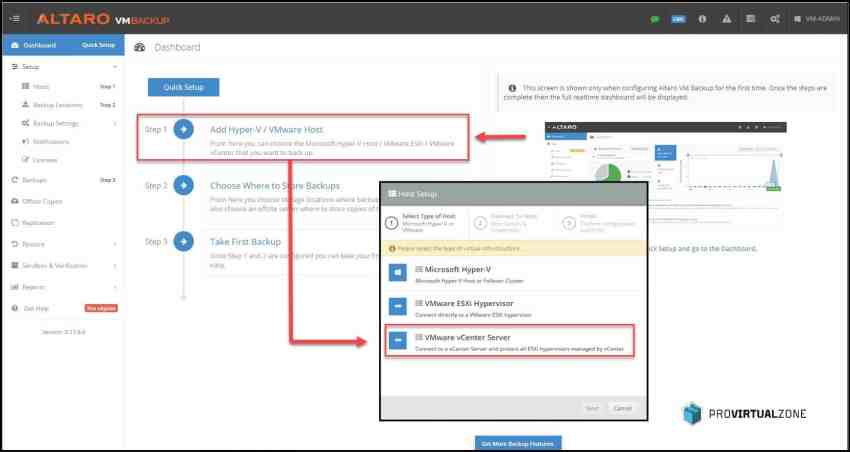Screen dimensions: 850x452
Task: Click the red badge next to Get Help
Action: (101, 308)
